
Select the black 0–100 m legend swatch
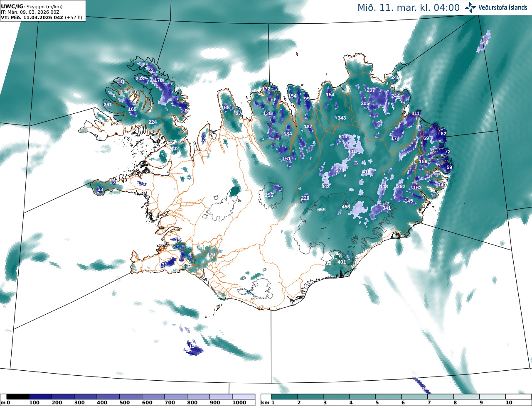click(18, 397)
